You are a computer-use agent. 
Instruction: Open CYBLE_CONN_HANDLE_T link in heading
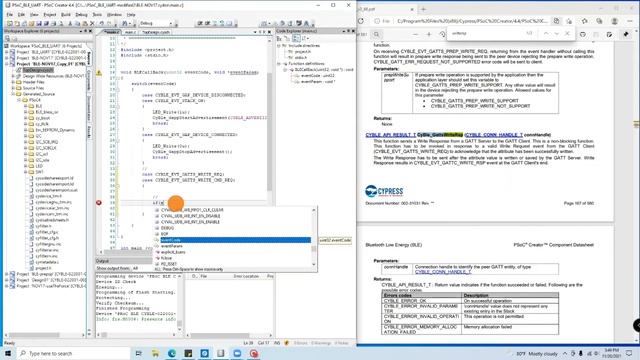[494, 135]
